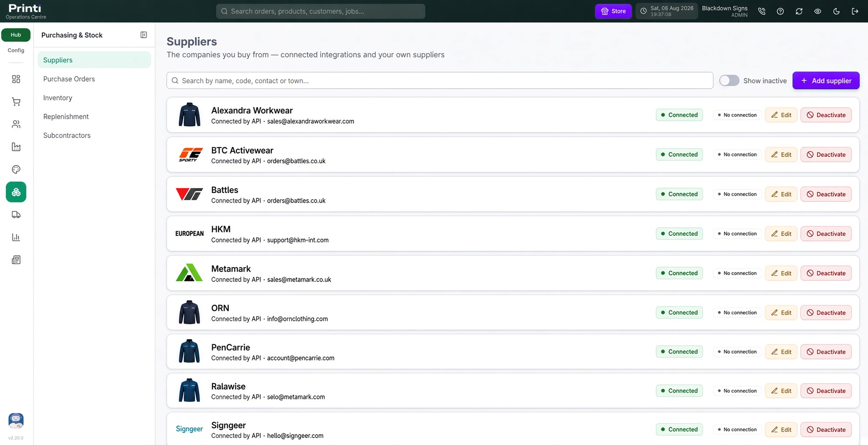Collapse the Purchasing & Stock side panel

point(144,35)
